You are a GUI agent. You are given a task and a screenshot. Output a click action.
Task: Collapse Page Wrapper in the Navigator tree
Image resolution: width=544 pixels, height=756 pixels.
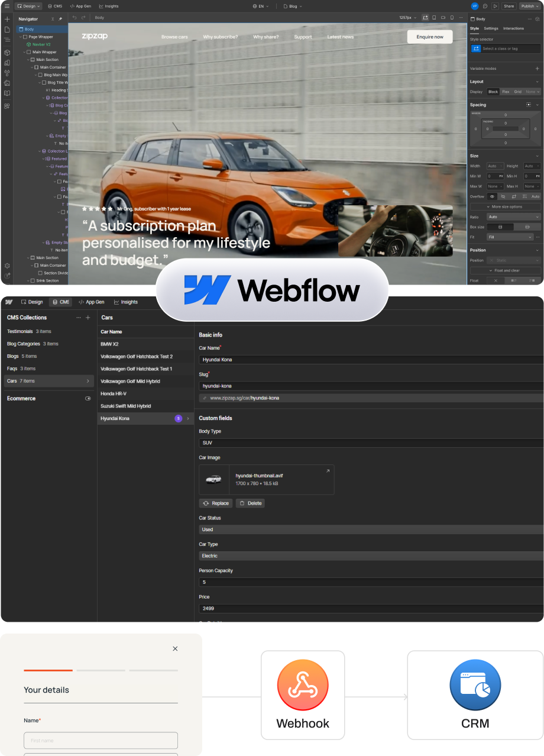pos(21,37)
